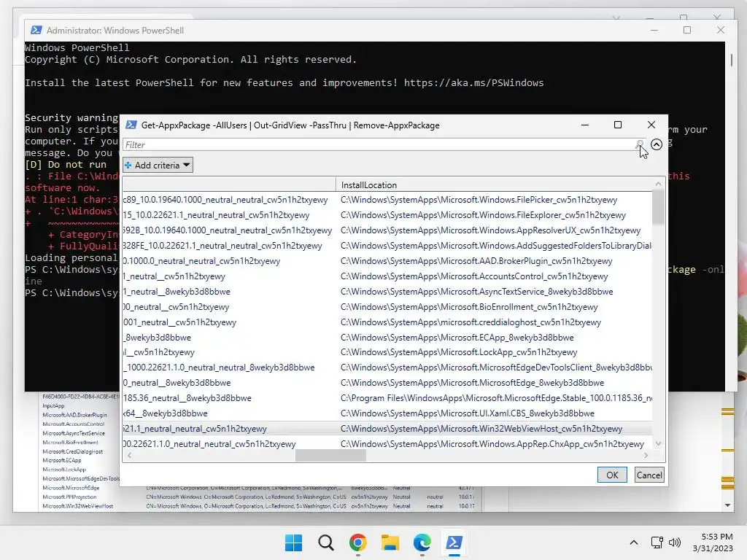Select the Microsoft.UI.Xaml.CBS row

[387, 413]
